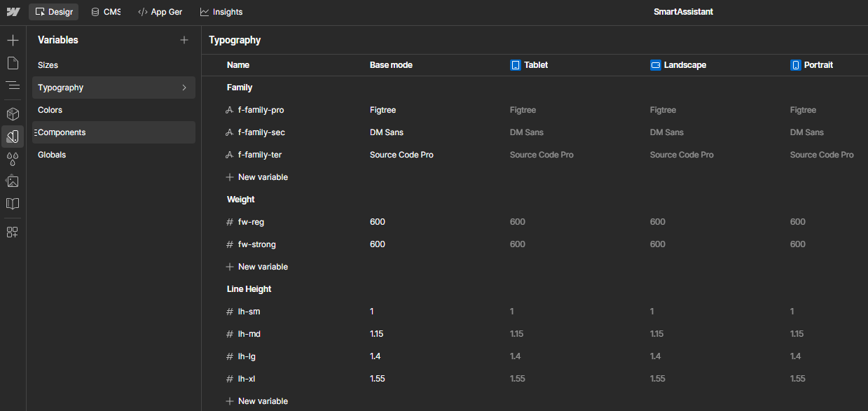Viewport: 868px width, 411px height.
Task: Switch to the Insights tab
Action: [x=221, y=12]
